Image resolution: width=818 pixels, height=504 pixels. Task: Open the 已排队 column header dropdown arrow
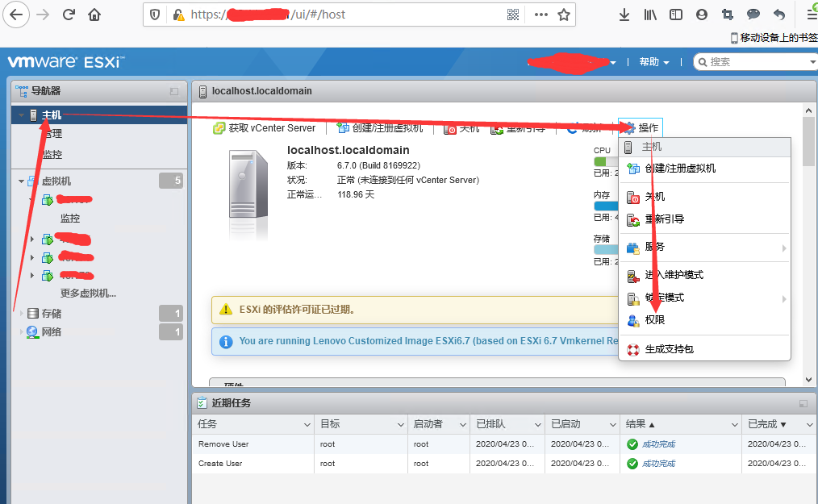(x=538, y=425)
